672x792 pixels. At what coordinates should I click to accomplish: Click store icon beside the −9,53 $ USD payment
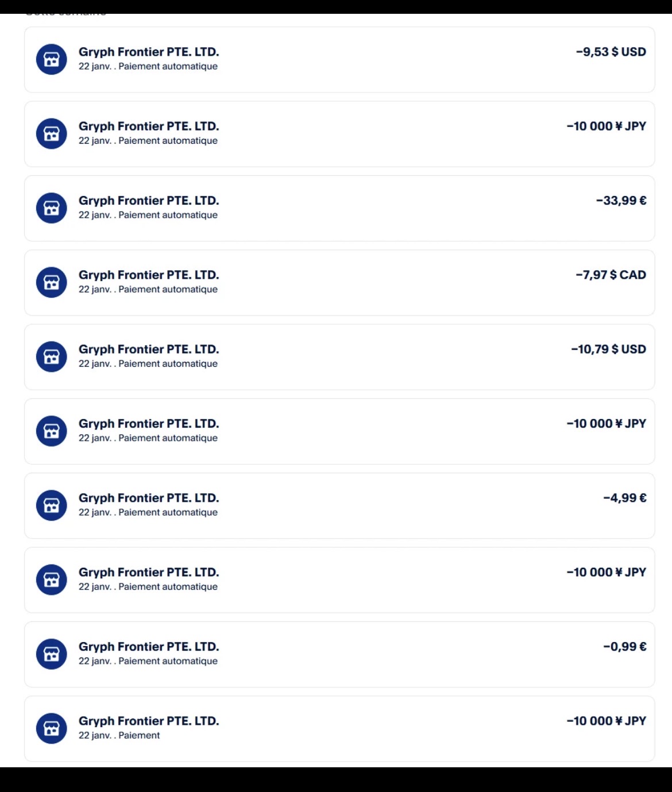coord(52,59)
